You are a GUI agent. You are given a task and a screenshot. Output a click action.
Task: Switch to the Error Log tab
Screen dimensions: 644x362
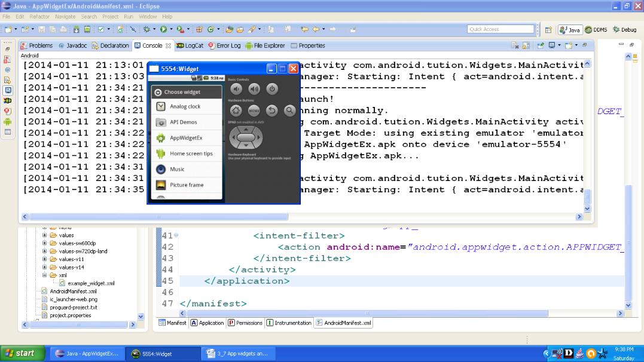(x=224, y=45)
